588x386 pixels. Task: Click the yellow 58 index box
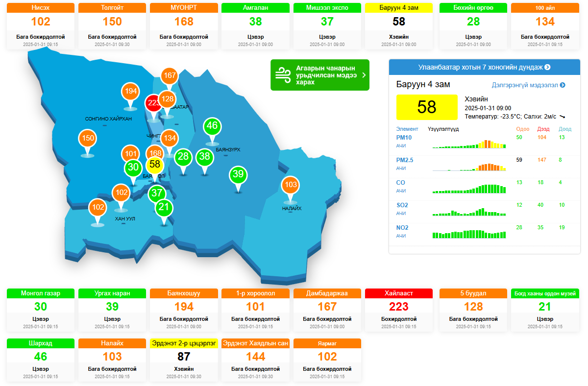(x=427, y=107)
